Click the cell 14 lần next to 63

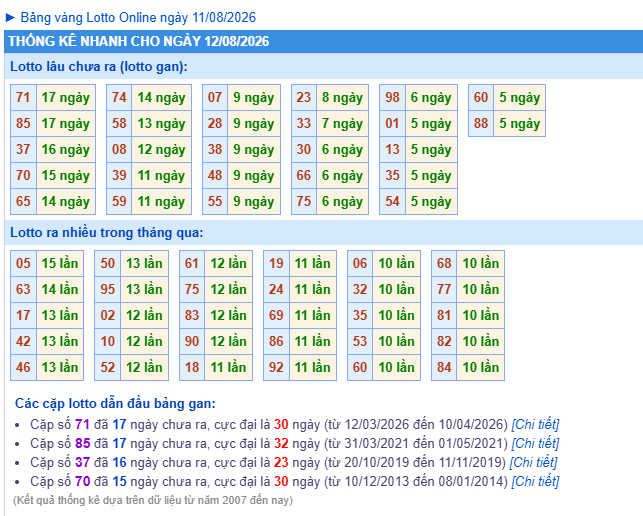tap(60, 290)
